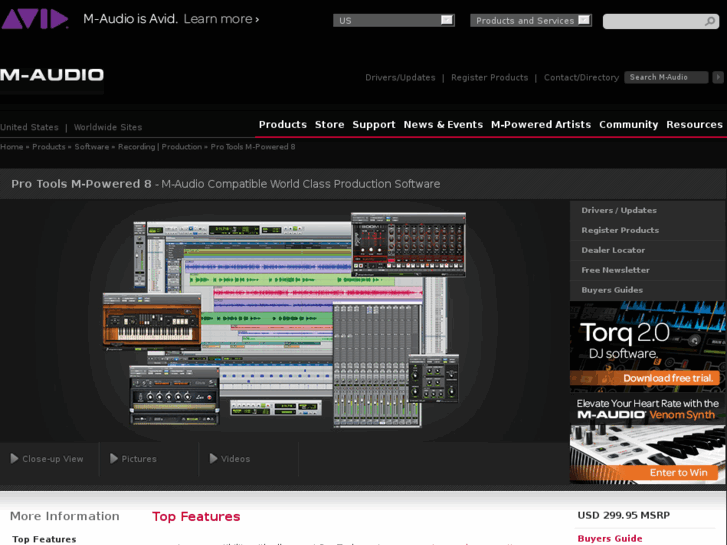
Task: Open the M-Powered Artists menu
Action: (541, 125)
